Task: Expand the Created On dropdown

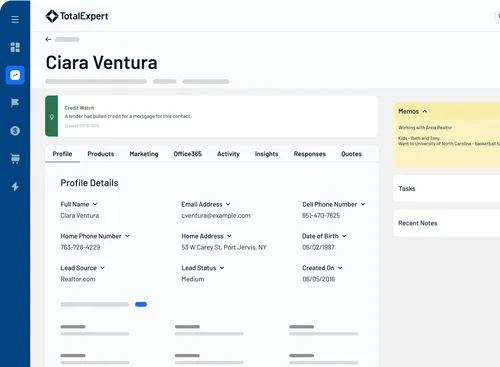Action: pyautogui.click(x=340, y=268)
